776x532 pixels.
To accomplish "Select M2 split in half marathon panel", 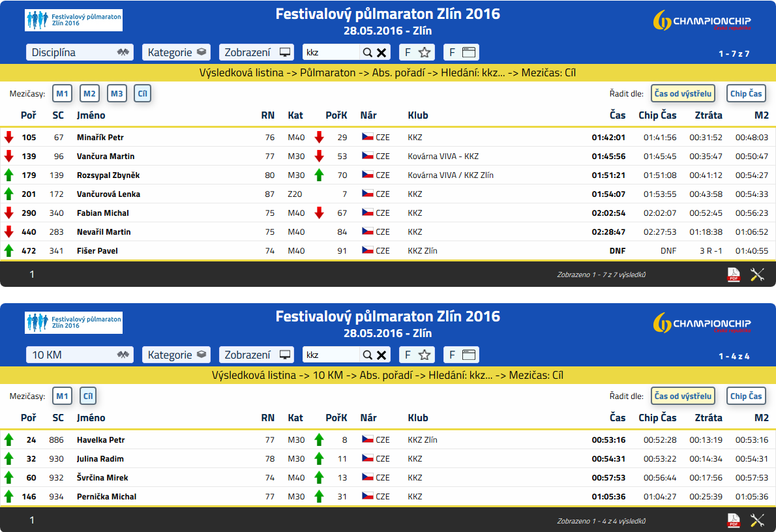I will coord(89,93).
